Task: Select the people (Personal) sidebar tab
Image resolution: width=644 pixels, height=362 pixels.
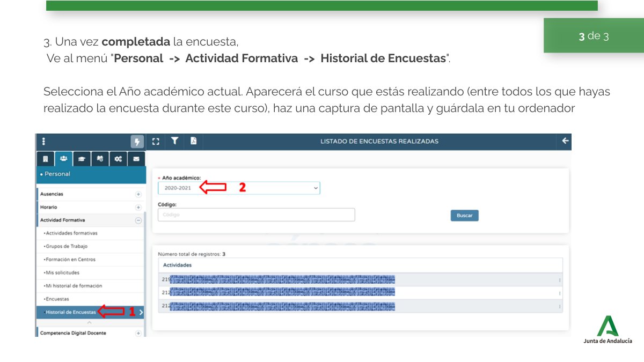Action: 64,159
